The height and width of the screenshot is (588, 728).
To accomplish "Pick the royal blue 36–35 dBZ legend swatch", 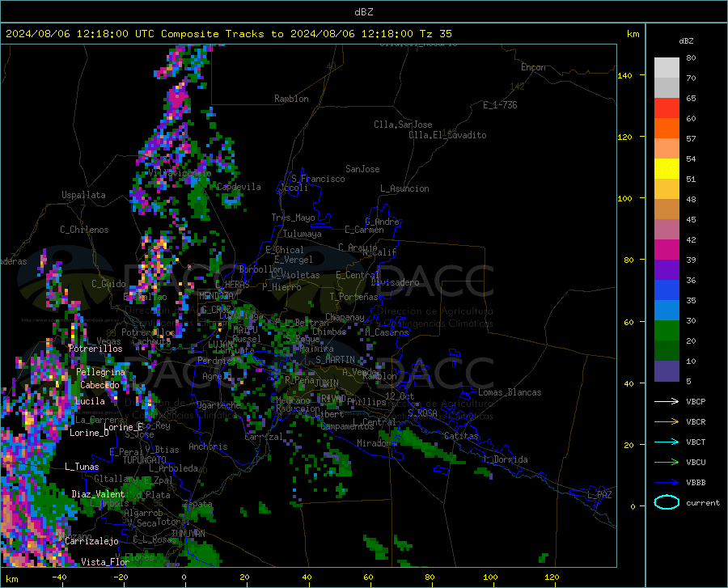I will point(667,290).
